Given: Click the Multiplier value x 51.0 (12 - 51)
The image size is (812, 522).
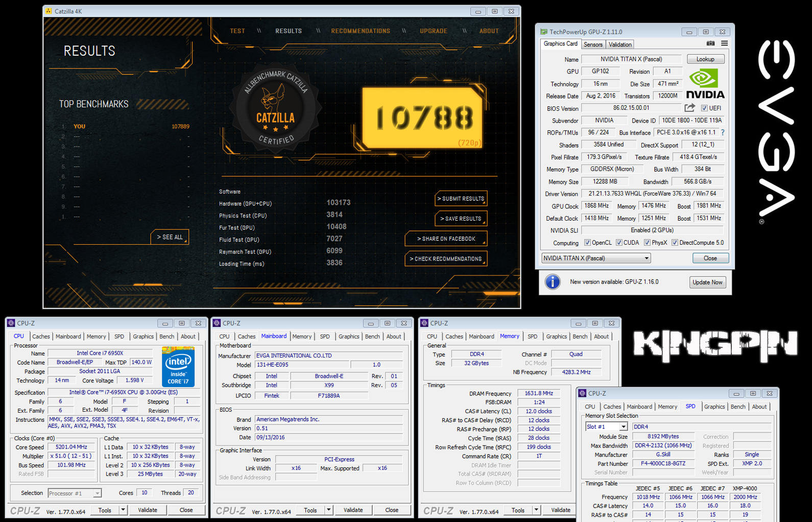Looking at the screenshot, I should (71, 456).
